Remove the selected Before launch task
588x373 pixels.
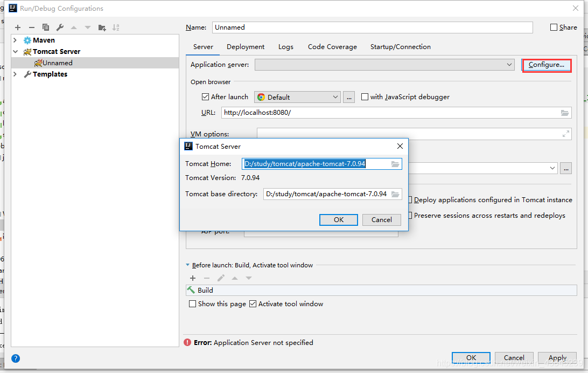pyautogui.click(x=207, y=278)
